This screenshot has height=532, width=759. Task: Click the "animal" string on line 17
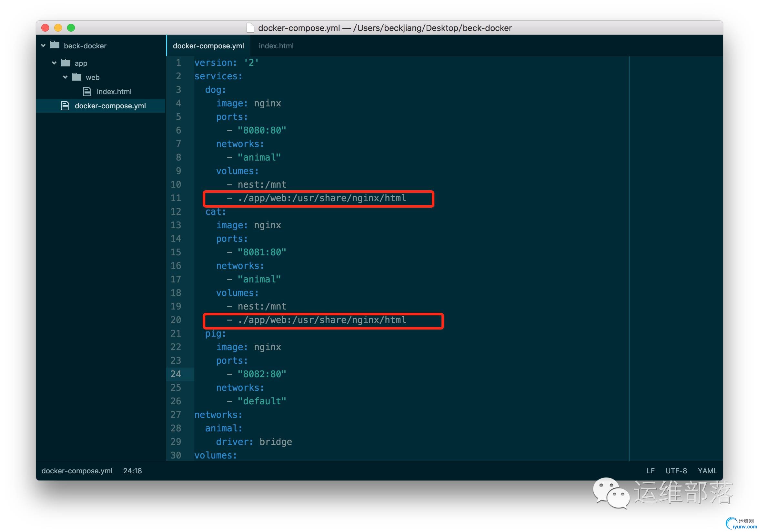259,279
